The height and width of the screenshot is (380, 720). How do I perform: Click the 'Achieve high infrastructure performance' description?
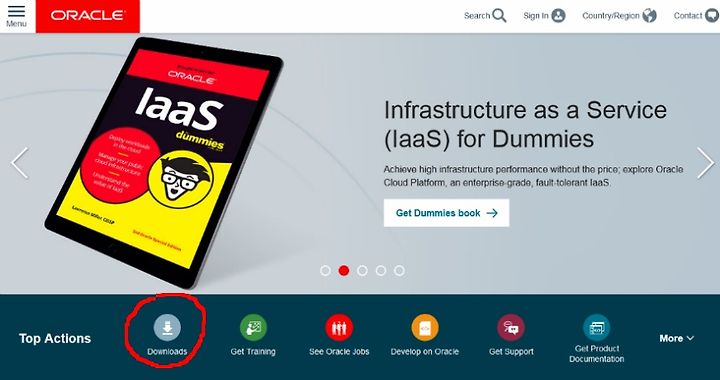coord(534,176)
